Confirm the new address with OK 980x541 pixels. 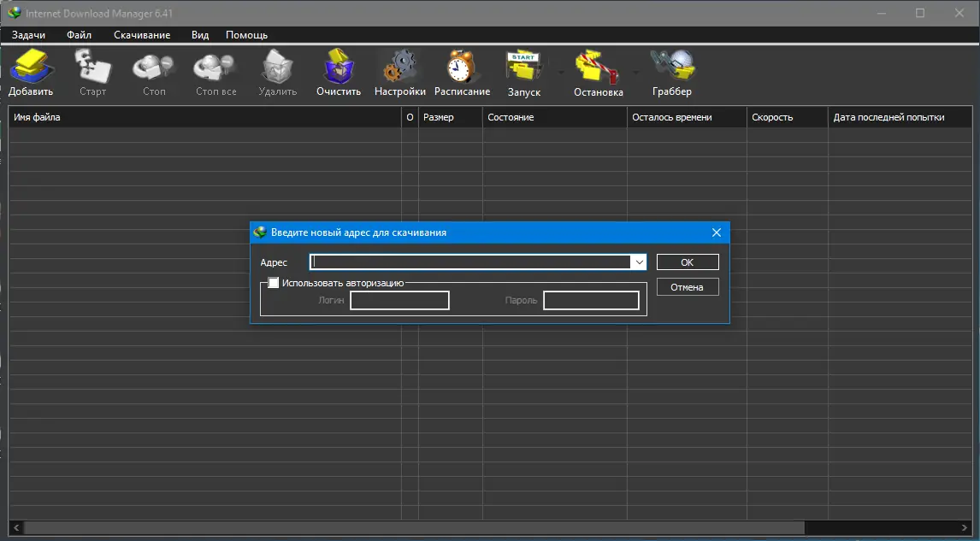[687, 262]
